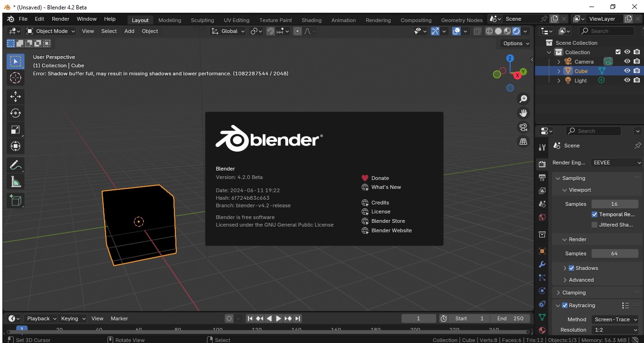The height and width of the screenshot is (343, 644).
Task: Hide the Camera in viewport
Action: [x=627, y=62]
